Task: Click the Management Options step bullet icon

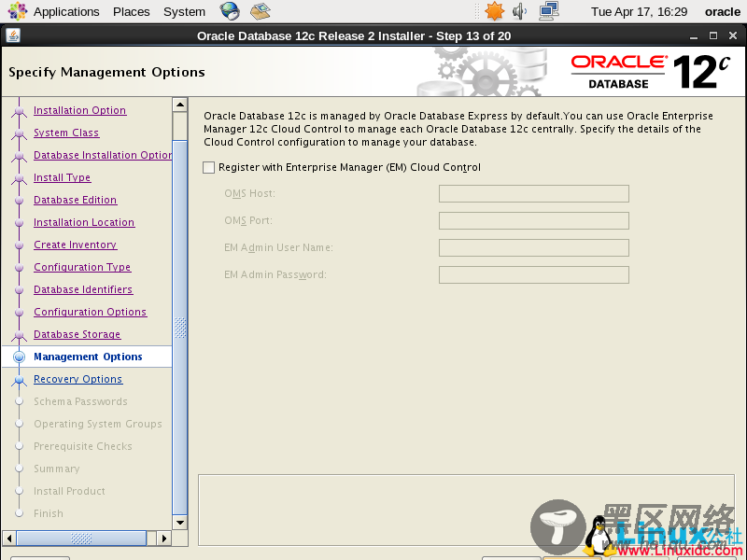Action: 19,357
